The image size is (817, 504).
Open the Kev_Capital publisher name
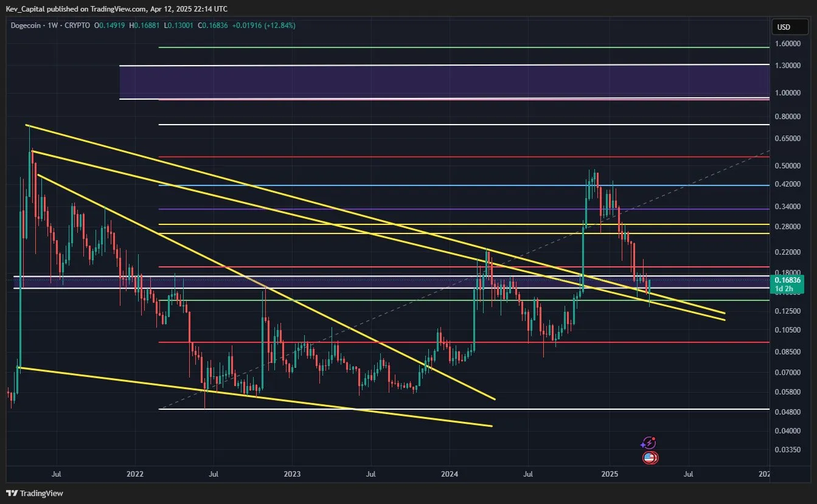(27, 9)
